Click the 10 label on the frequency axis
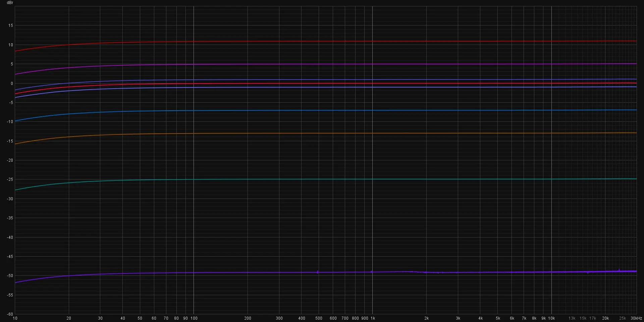 tap(15, 318)
